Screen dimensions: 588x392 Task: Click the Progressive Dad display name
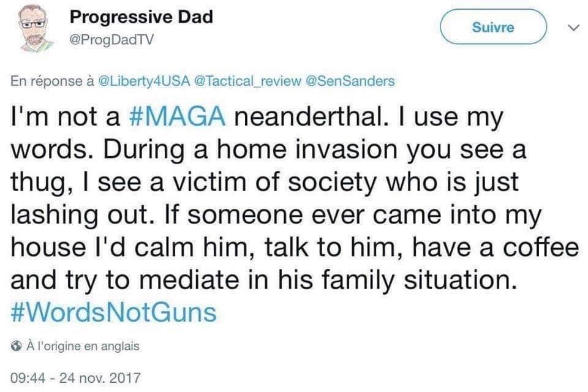141,17
